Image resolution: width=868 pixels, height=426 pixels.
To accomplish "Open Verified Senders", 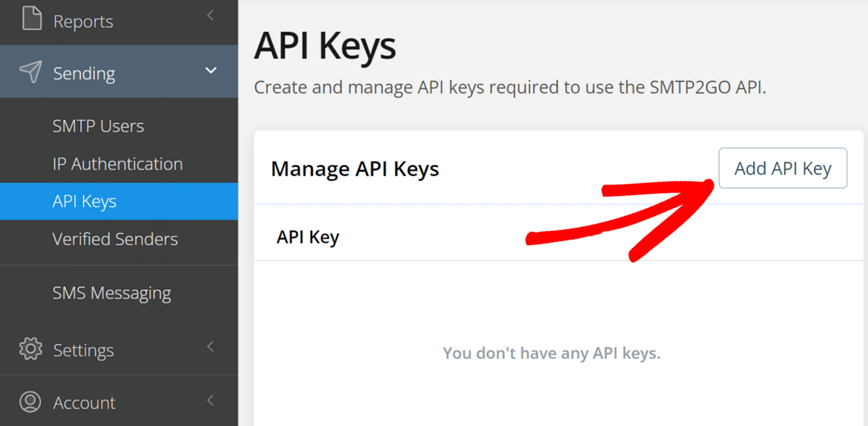I will [x=115, y=239].
